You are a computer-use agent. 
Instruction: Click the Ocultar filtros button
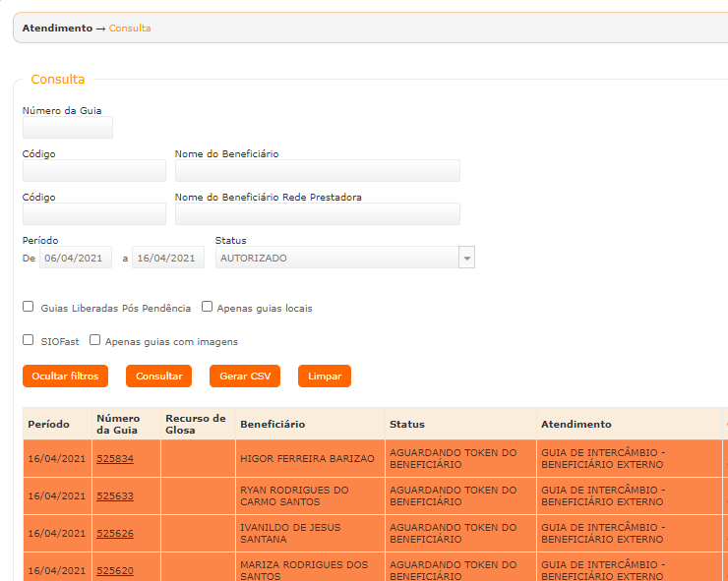pos(65,376)
